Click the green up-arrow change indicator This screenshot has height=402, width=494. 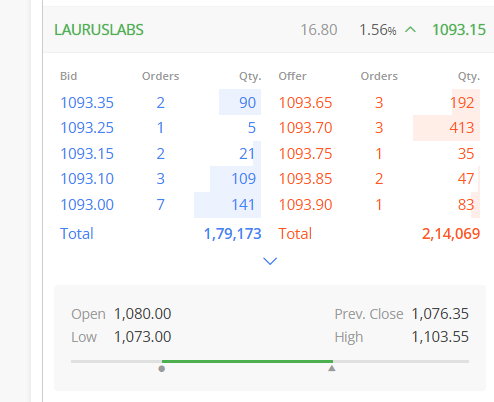point(411,30)
